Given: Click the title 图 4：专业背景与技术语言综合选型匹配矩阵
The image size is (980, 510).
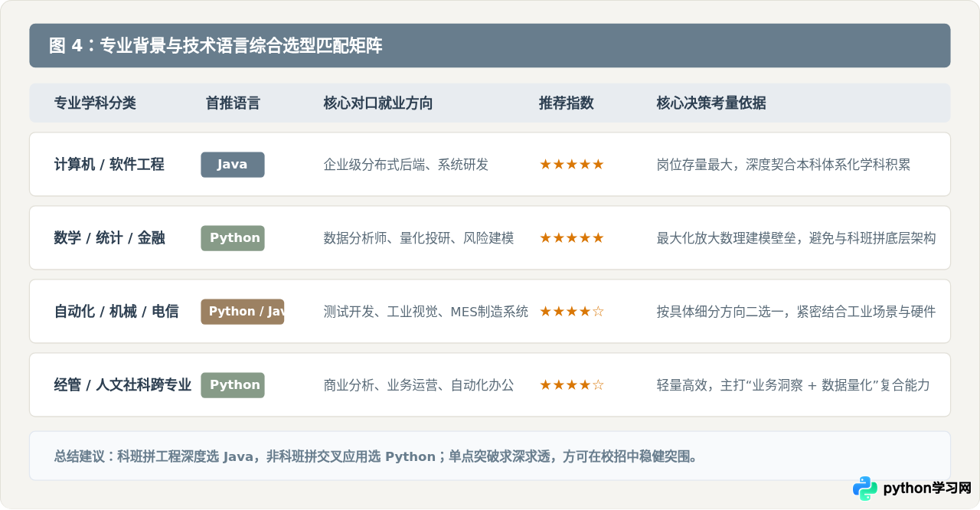Looking at the screenshot, I should [x=215, y=46].
